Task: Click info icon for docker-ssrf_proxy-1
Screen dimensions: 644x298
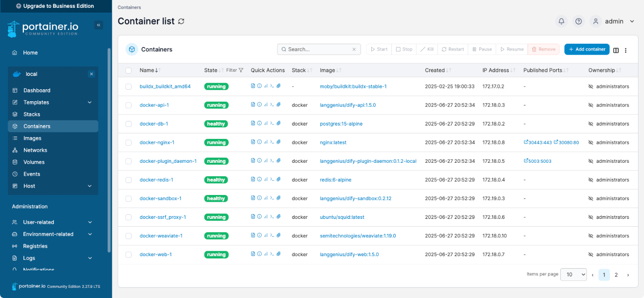Action: pos(259,217)
